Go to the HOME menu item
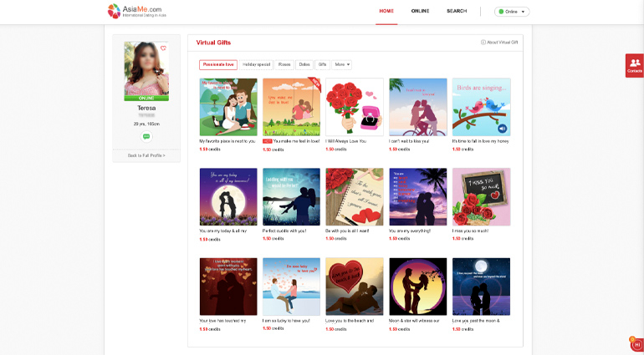 click(386, 11)
